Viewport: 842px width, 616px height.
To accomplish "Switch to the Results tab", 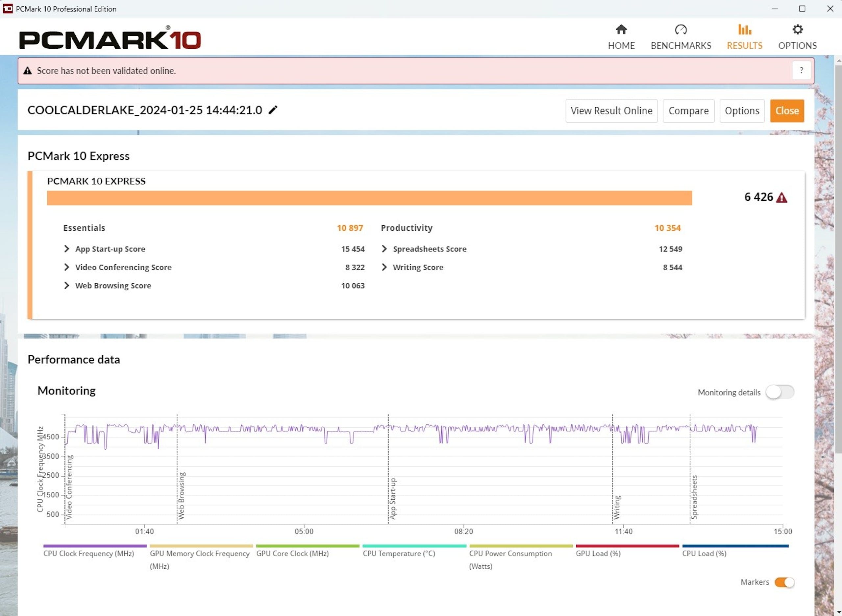I will [x=744, y=37].
